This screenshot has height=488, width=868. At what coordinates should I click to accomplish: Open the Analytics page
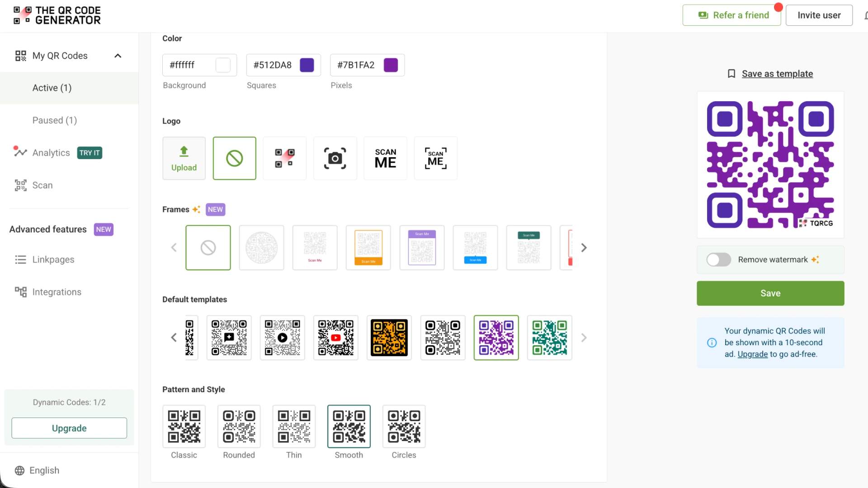point(51,153)
